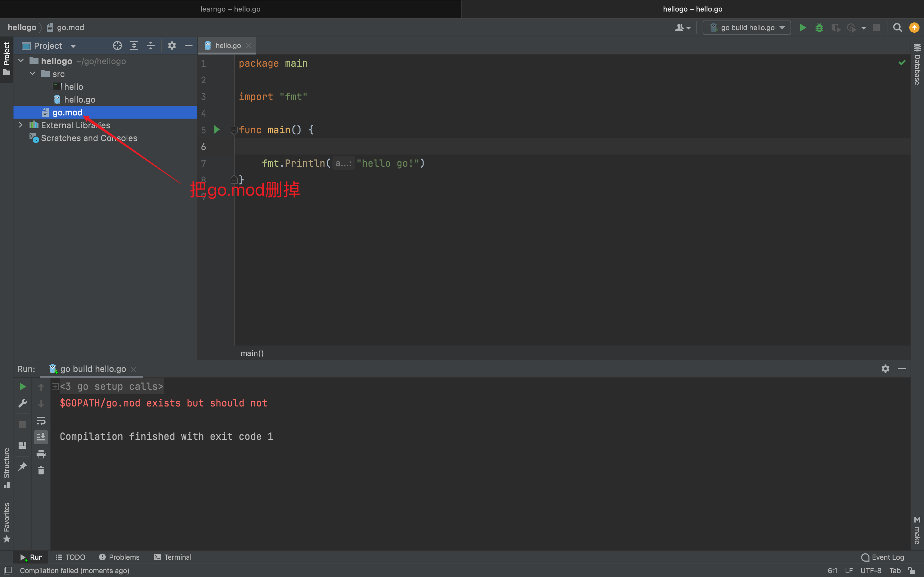This screenshot has height=577, width=924.
Task: Run go build hello.go with the green play icon
Action: coord(803,28)
